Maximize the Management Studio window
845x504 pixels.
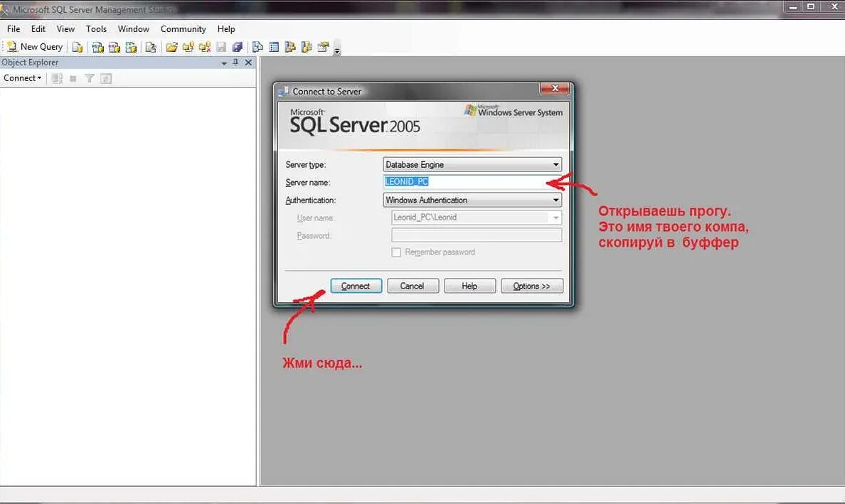[x=811, y=7]
